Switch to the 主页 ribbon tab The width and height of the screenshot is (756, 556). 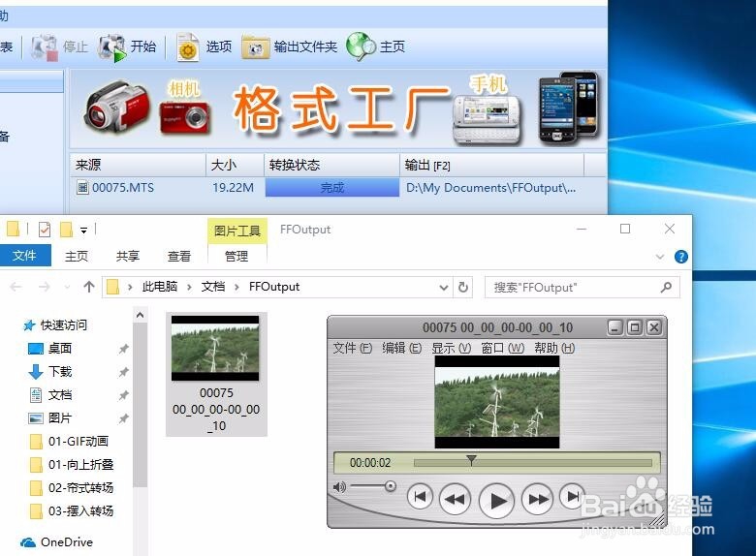coord(77,256)
